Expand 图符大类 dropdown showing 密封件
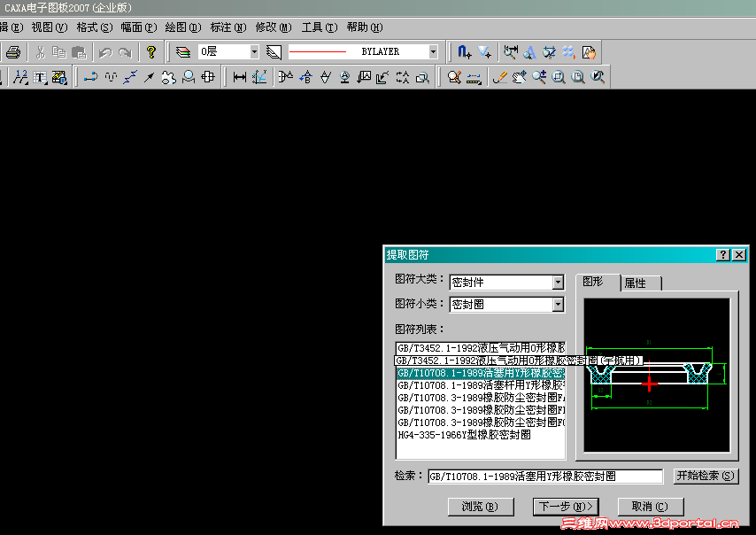The height and width of the screenshot is (535, 756). [x=558, y=283]
